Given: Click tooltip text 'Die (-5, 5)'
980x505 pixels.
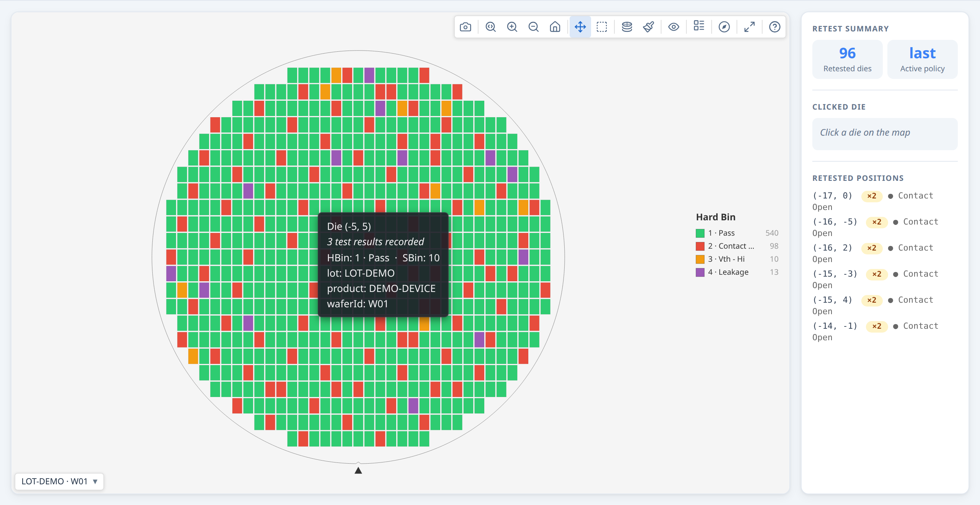Looking at the screenshot, I should tap(349, 226).
